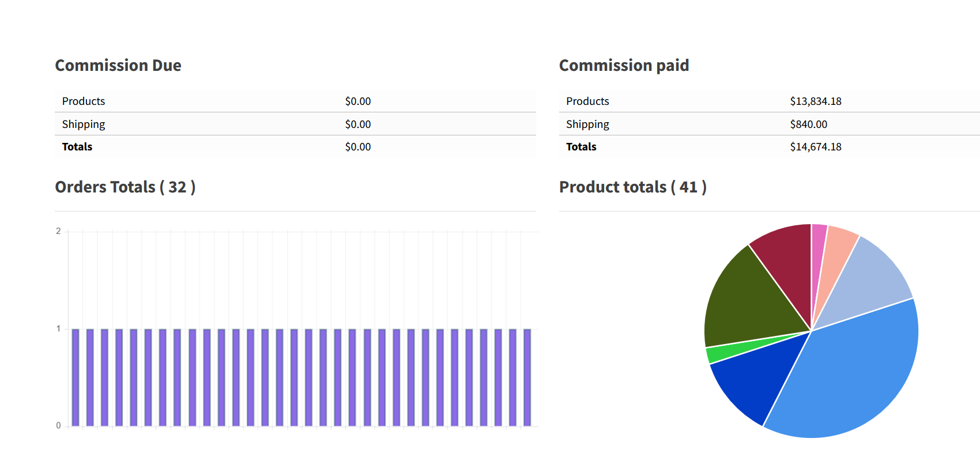The height and width of the screenshot is (461, 980).
Task: Click the Totals label under Commission paid
Action: tap(581, 147)
